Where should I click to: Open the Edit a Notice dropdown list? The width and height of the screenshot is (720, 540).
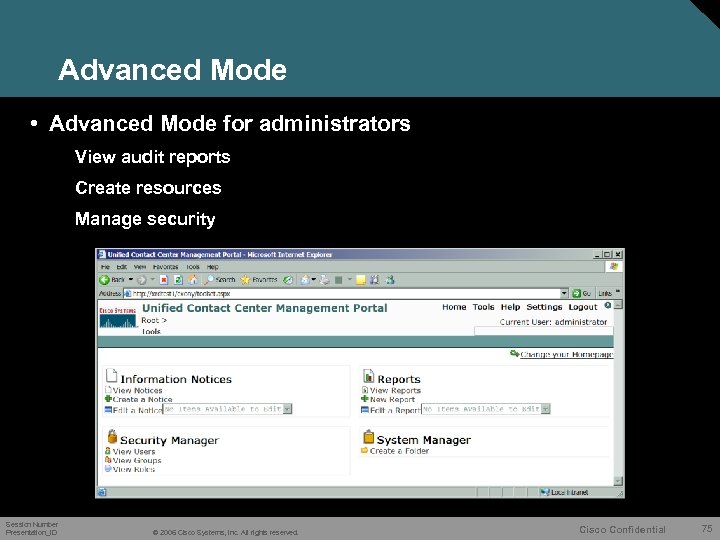coord(287,409)
